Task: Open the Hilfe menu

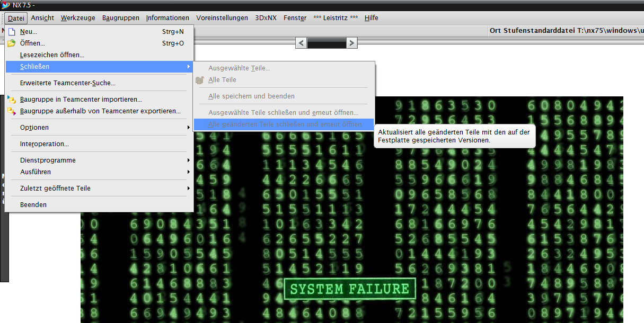Action: 372,18
